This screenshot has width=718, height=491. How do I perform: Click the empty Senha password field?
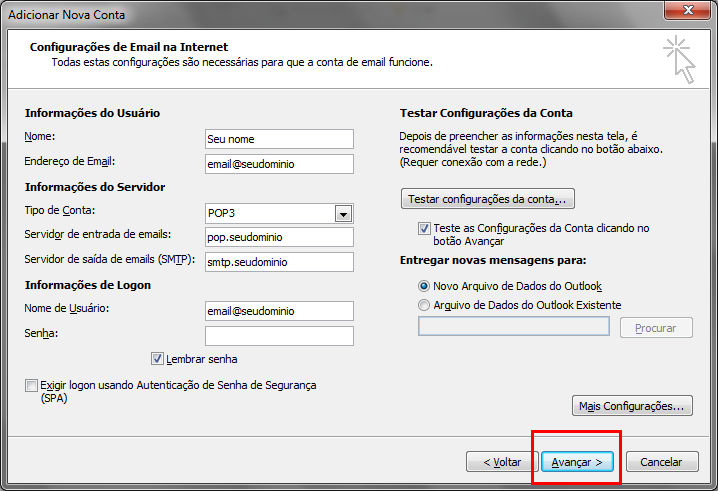coord(279,335)
